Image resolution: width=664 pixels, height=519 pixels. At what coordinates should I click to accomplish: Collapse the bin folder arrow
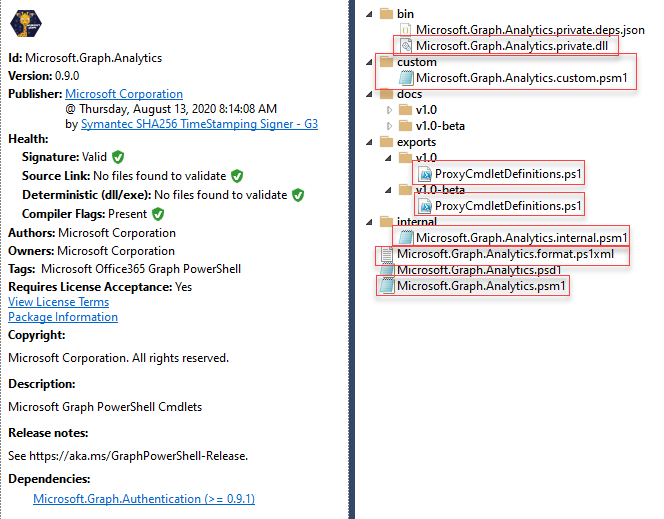[369, 14]
